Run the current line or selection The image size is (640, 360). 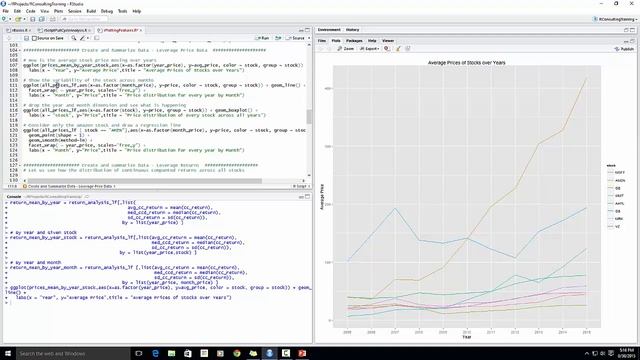[x=262, y=38]
